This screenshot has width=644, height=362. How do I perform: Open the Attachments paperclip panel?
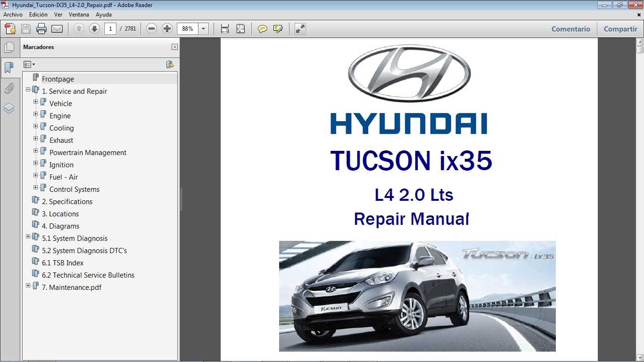[x=9, y=88]
